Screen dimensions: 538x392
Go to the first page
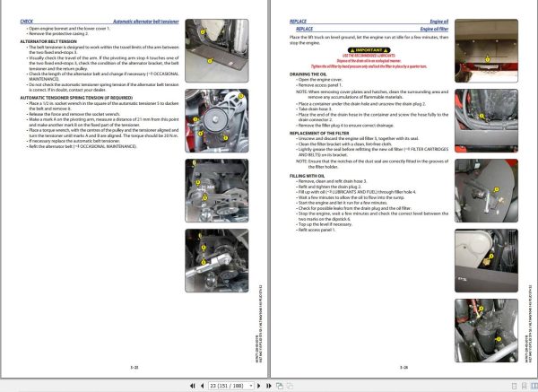[193, 386]
